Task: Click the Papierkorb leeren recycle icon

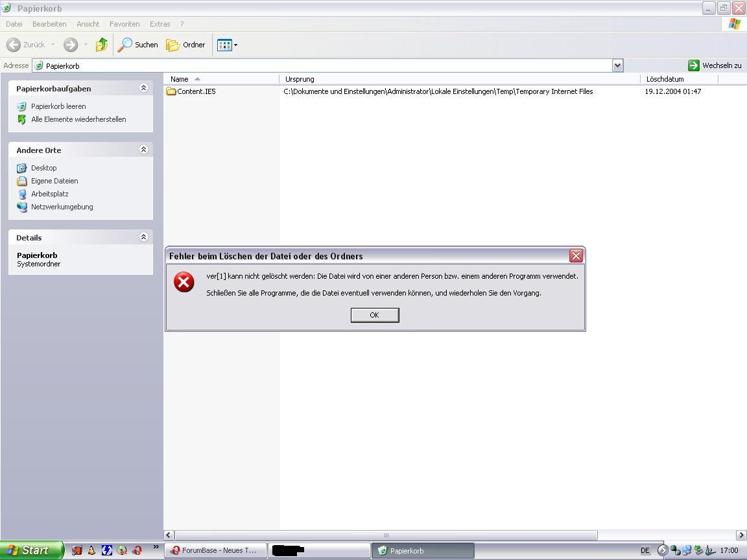Action: [21, 106]
